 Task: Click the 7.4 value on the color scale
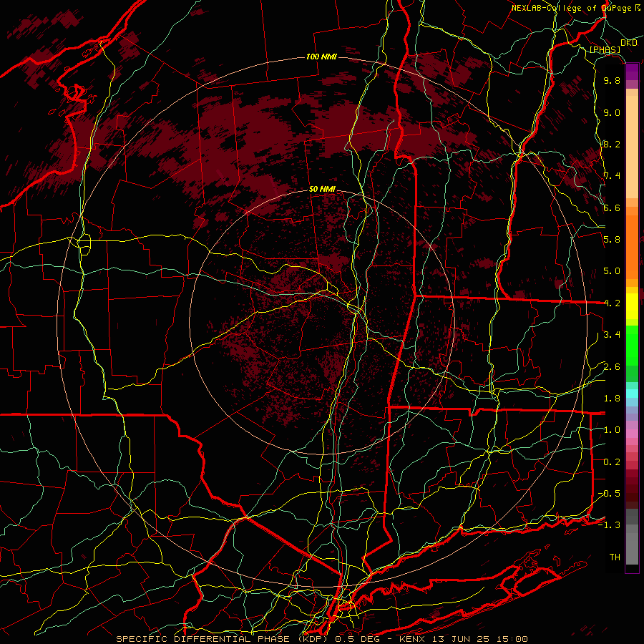click(x=612, y=176)
